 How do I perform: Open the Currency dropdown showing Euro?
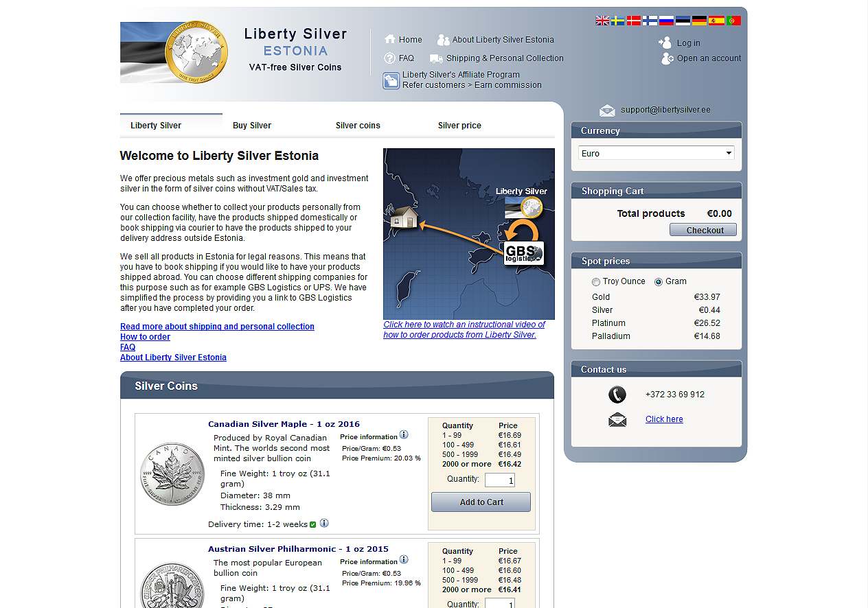coord(656,153)
